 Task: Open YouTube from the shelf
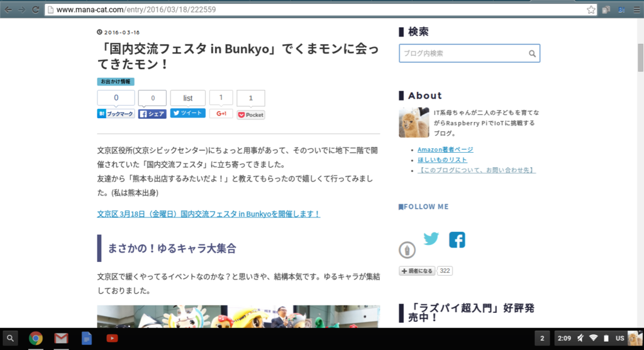(x=112, y=339)
